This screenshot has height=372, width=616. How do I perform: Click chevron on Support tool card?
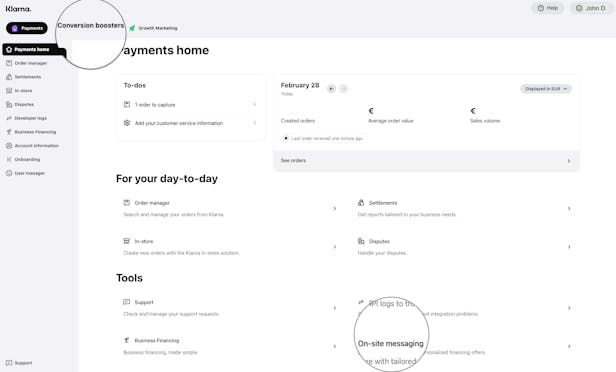335,308
